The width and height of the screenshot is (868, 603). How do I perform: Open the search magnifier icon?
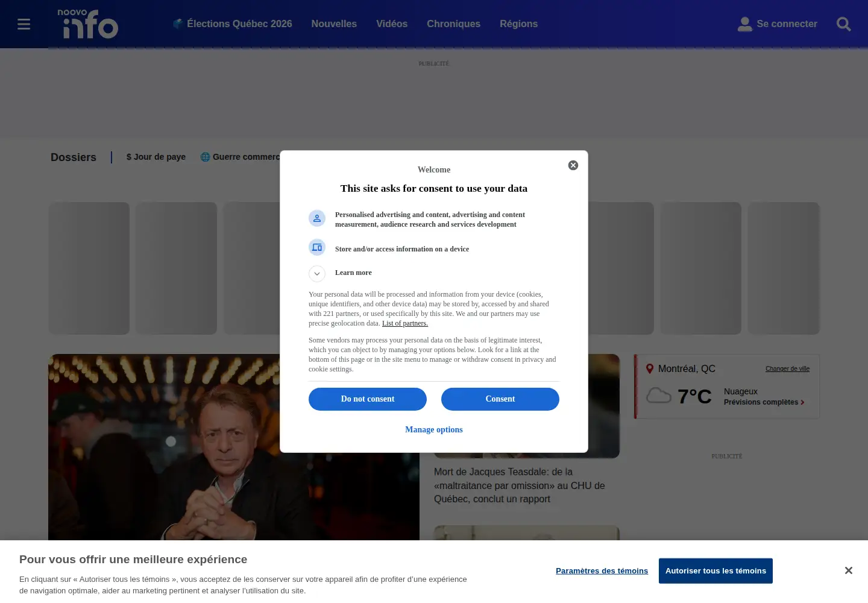[x=844, y=24]
